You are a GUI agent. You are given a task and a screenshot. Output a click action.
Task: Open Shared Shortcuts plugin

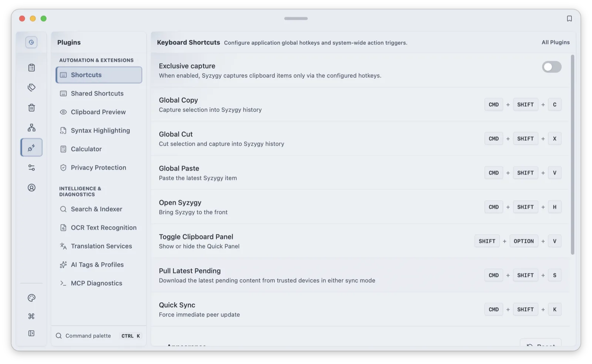(x=99, y=93)
